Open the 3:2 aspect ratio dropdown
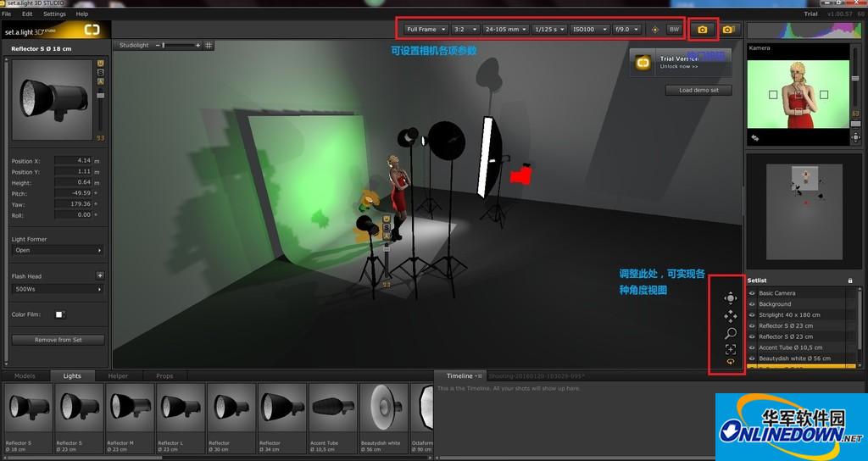This screenshot has width=868, height=461. pos(465,30)
